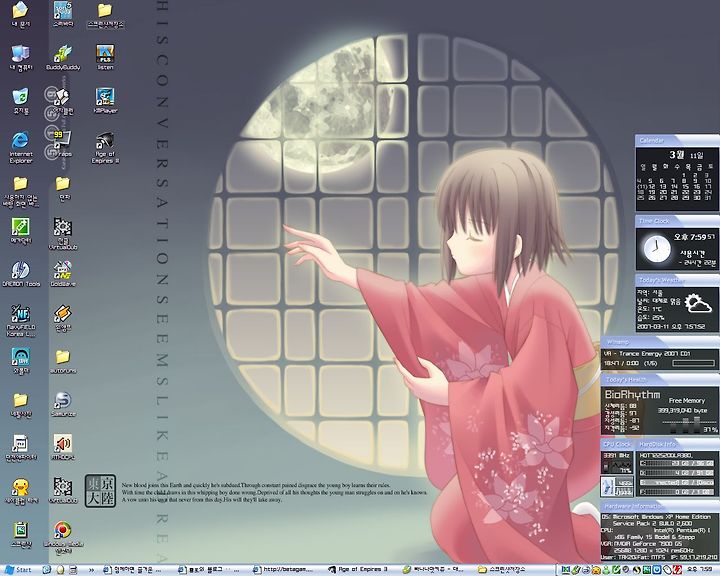
Task: Click the Internet Explorer quick launch icon
Action: [46, 570]
